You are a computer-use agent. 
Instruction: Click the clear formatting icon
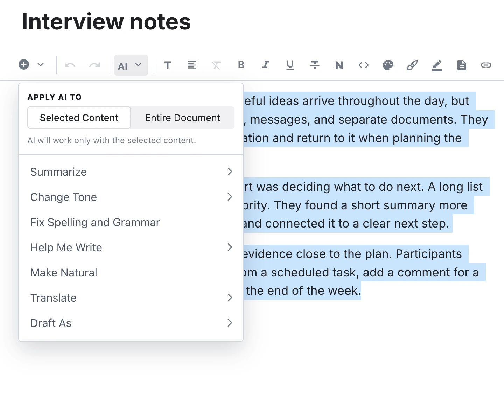[x=217, y=65]
